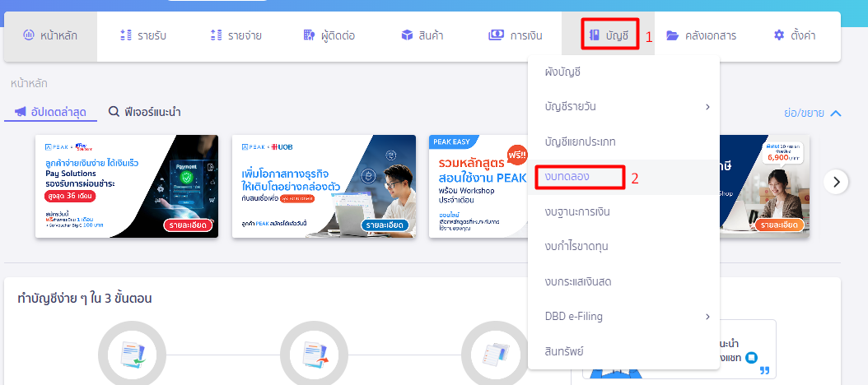Click รายละเอียด on the UOB banner

[x=385, y=225]
